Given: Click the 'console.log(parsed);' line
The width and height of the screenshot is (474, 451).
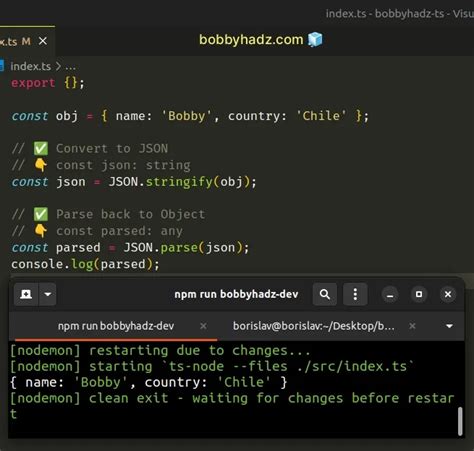Looking at the screenshot, I should click(85, 264).
